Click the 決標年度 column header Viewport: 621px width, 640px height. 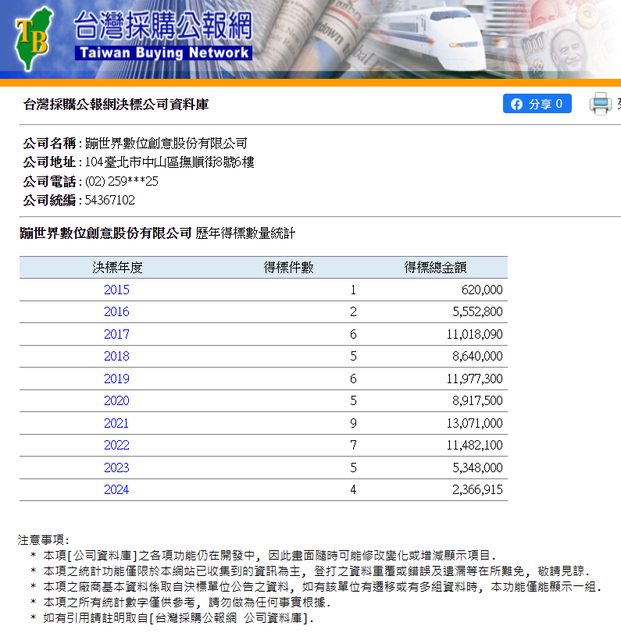click(x=117, y=267)
